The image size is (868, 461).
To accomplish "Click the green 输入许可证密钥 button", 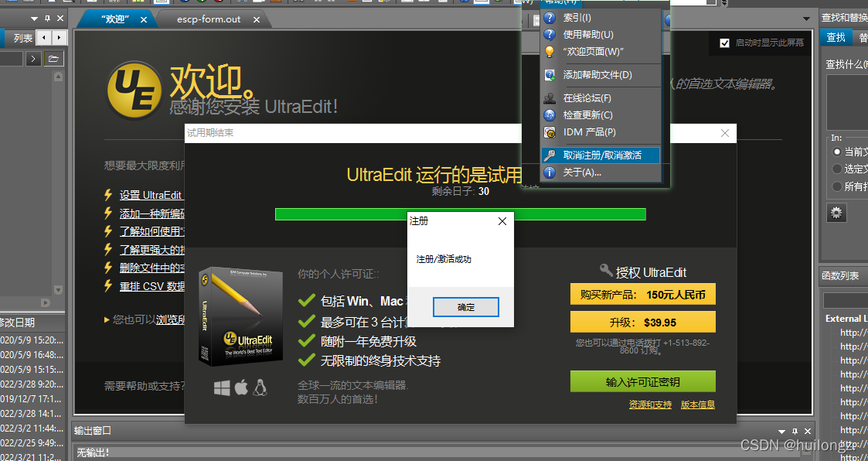I will (643, 382).
